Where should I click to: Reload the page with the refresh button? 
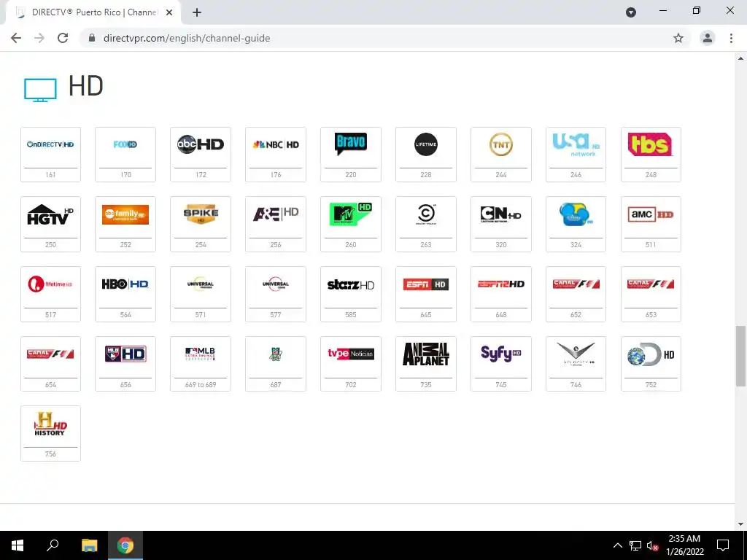[63, 38]
